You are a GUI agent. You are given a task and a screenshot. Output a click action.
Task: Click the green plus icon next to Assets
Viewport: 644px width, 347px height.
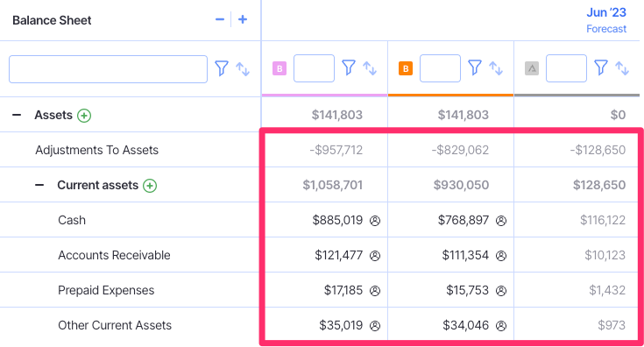coord(84,116)
